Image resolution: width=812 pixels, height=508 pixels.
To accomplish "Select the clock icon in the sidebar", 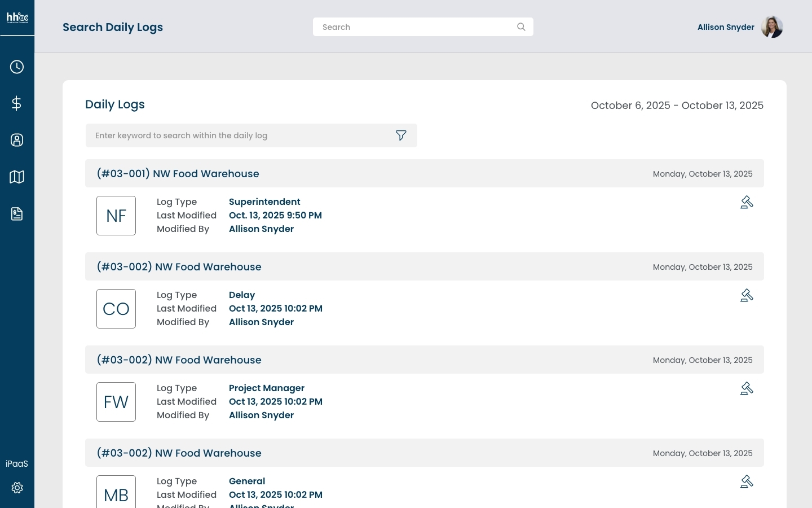I will [17, 67].
